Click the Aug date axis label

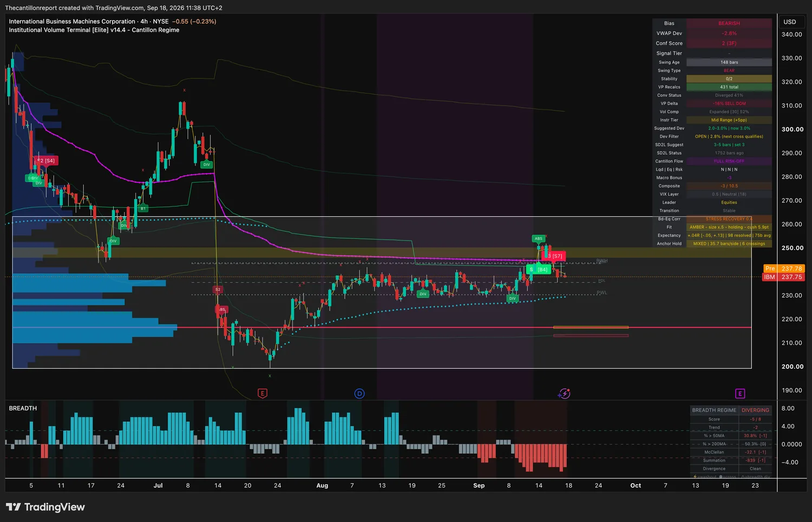(x=322, y=485)
